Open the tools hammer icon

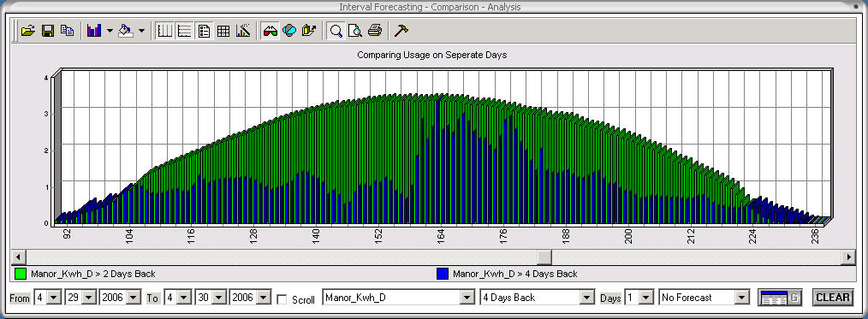401,31
